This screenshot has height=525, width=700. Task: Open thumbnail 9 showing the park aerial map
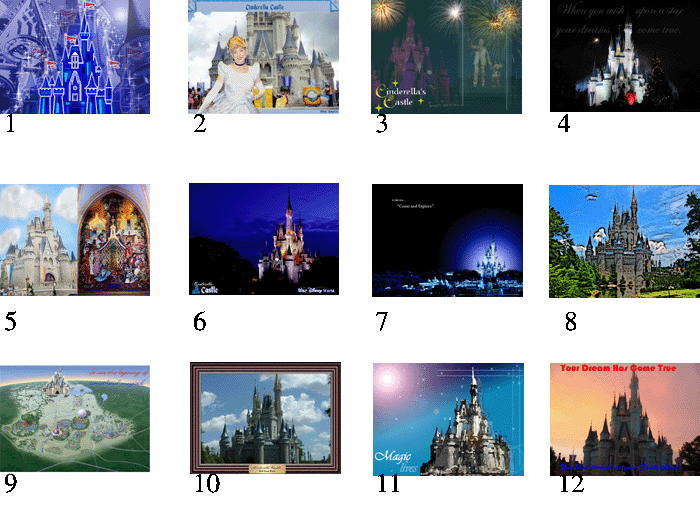[75, 418]
